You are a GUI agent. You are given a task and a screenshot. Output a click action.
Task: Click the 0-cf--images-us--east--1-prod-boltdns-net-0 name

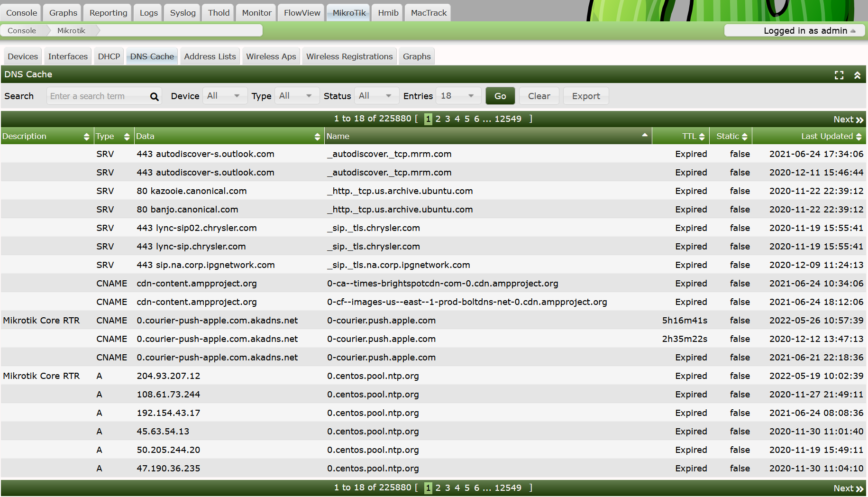(467, 302)
